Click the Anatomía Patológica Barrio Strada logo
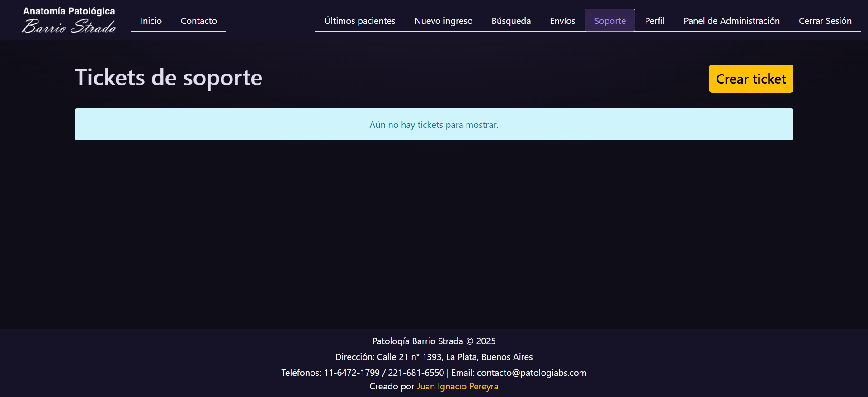The image size is (868, 397). (x=69, y=20)
